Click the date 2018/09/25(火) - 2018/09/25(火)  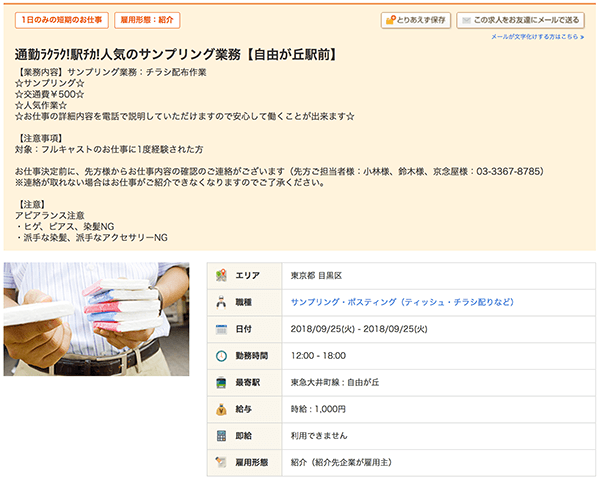(x=359, y=329)
